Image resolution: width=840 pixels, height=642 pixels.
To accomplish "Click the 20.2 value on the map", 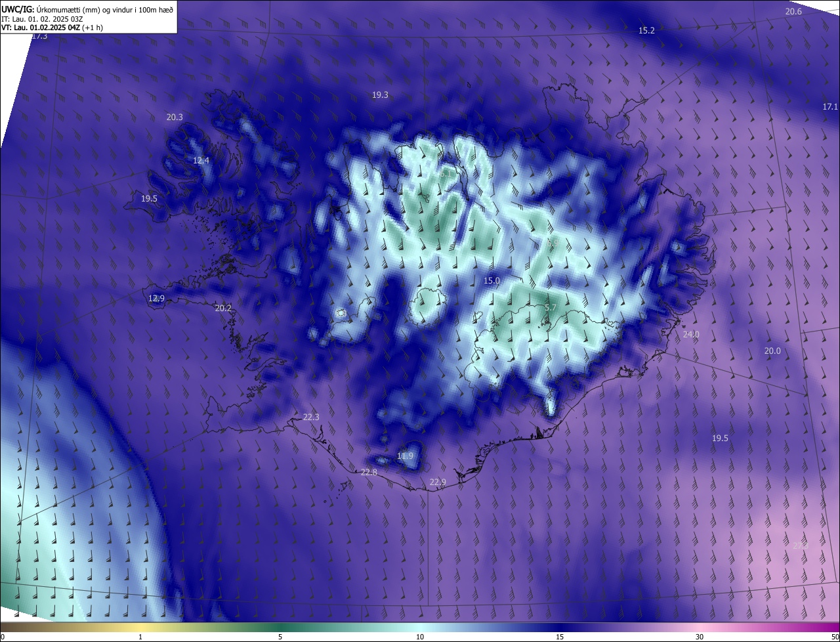I will [223, 308].
